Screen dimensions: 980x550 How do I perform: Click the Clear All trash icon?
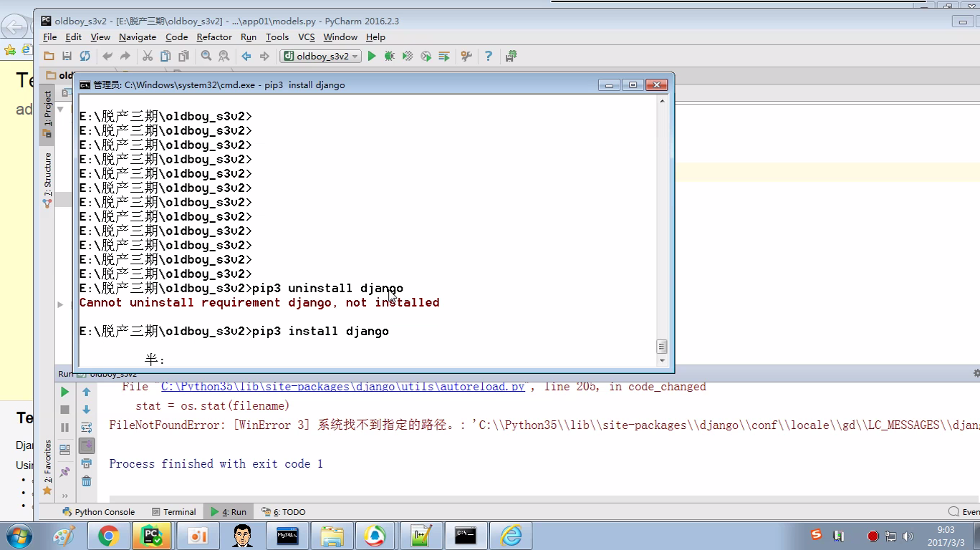click(x=87, y=481)
